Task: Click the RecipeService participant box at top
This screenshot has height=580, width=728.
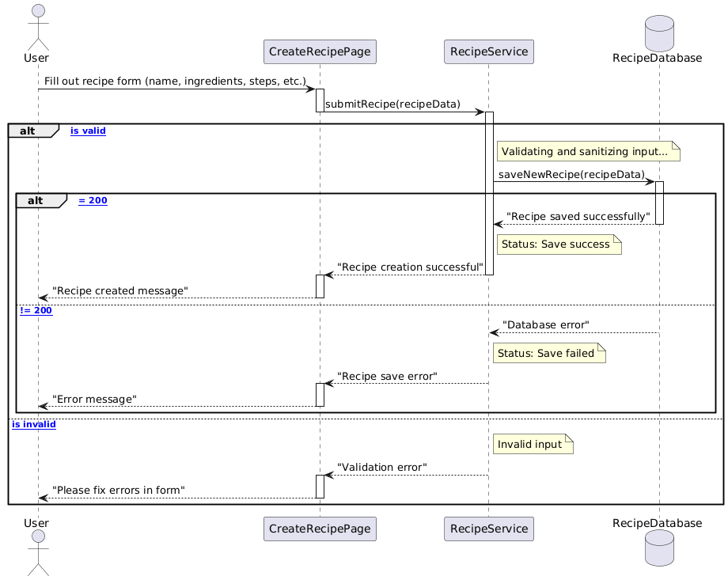Action: pyautogui.click(x=488, y=51)
